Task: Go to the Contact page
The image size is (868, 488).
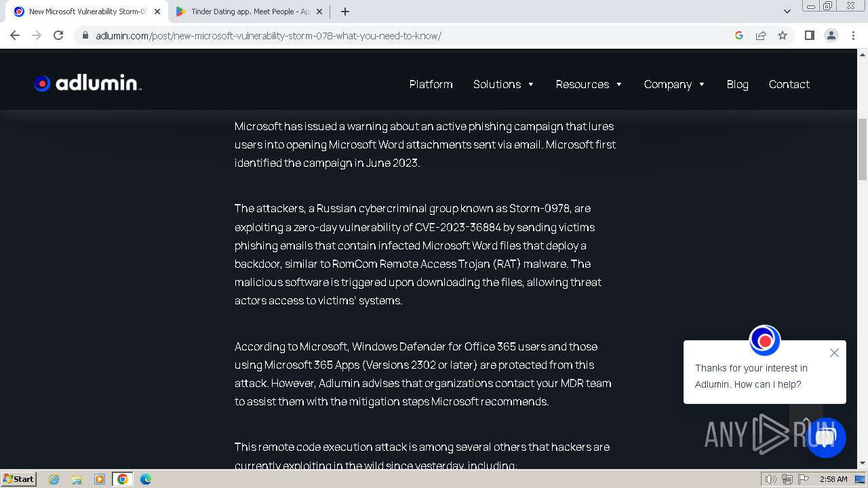Action: [789, 84]
